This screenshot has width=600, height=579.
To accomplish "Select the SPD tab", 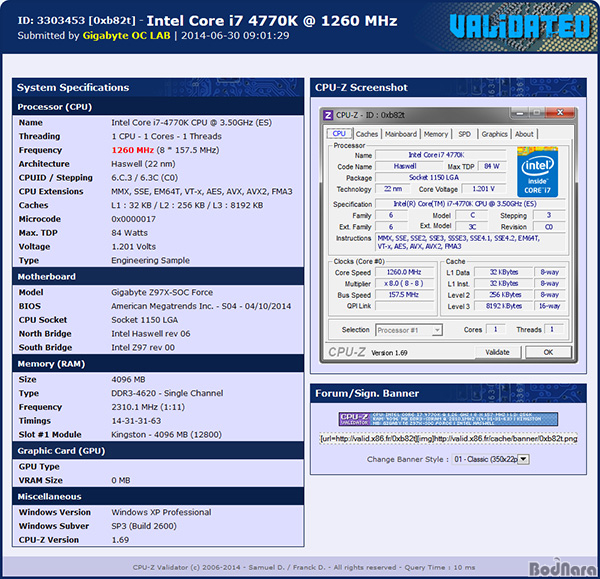I will [465, 134].
